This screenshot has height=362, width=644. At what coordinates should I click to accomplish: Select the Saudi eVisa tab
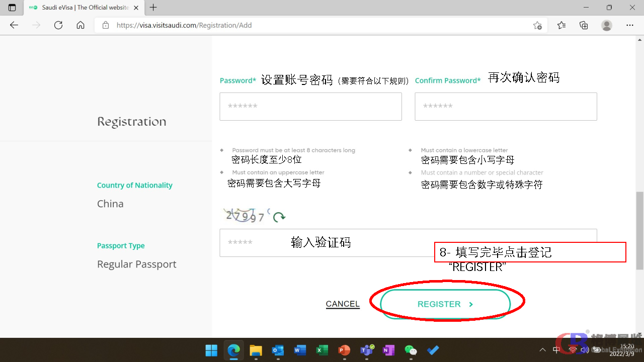(80, 8)
